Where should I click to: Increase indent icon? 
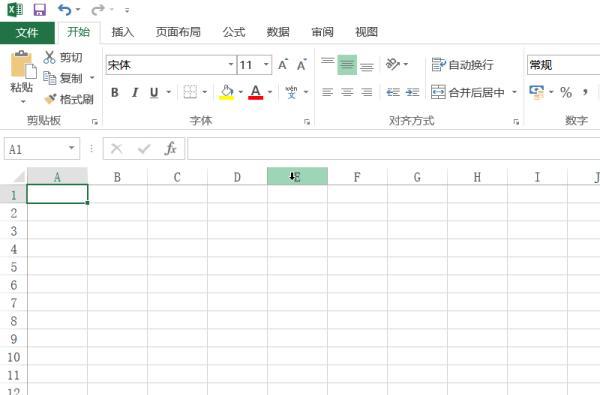point(412,92)
